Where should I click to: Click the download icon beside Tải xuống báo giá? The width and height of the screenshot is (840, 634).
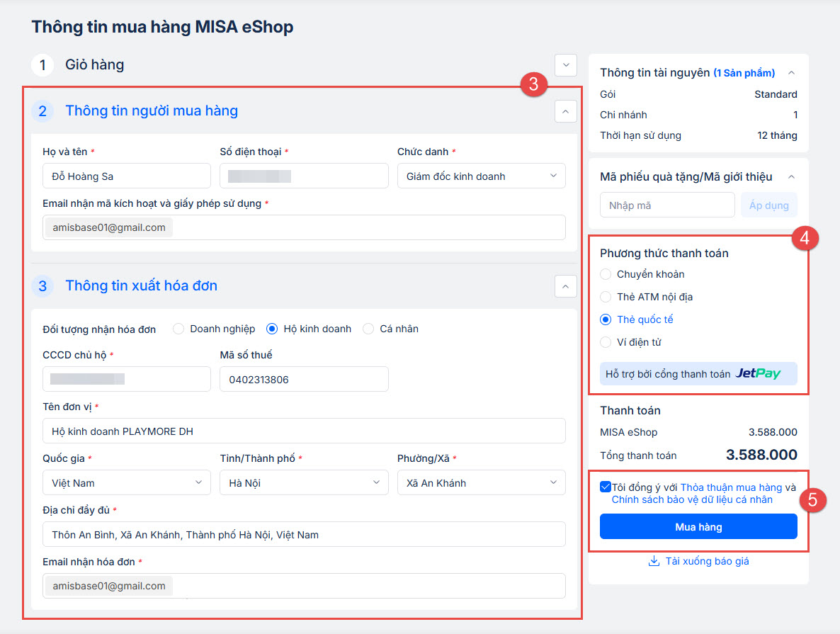point(654,562)
